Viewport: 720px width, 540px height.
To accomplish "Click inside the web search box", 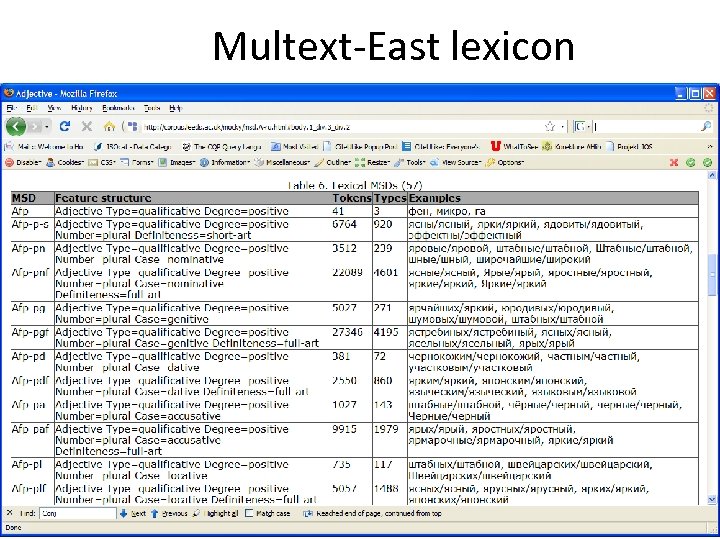I will 645,127.
